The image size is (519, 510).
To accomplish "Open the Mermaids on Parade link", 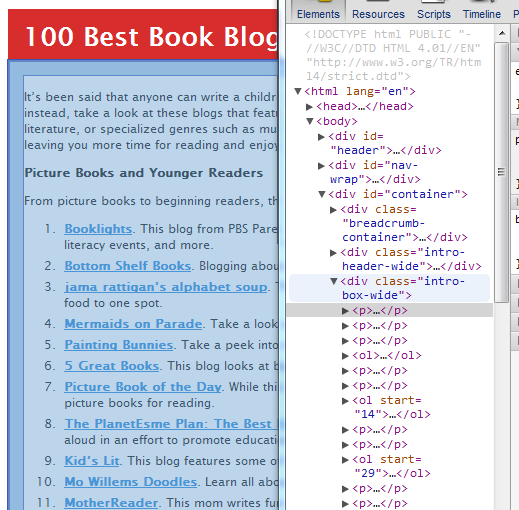I will [133, 324].
